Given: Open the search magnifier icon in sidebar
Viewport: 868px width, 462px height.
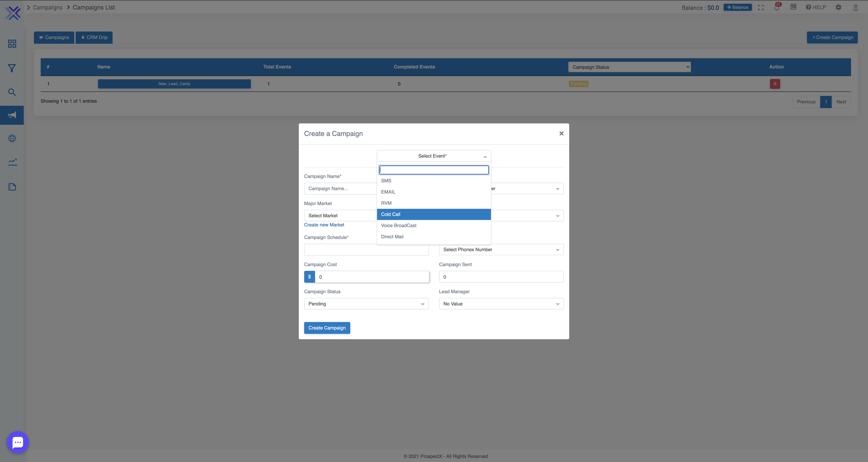Looking at the screenshot, I should pos(12,92).
